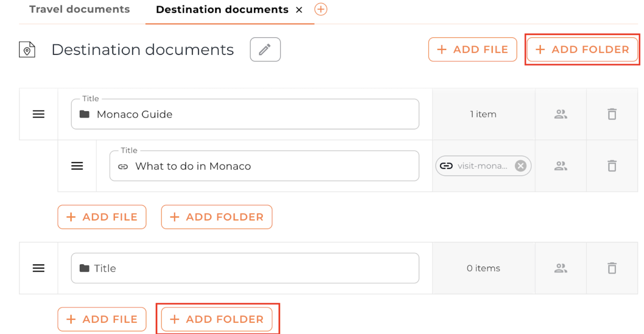Viewport: 644px width, 334px height.
Task: Click the drag handle for the empty Title folder
Action: pos(38,268)
